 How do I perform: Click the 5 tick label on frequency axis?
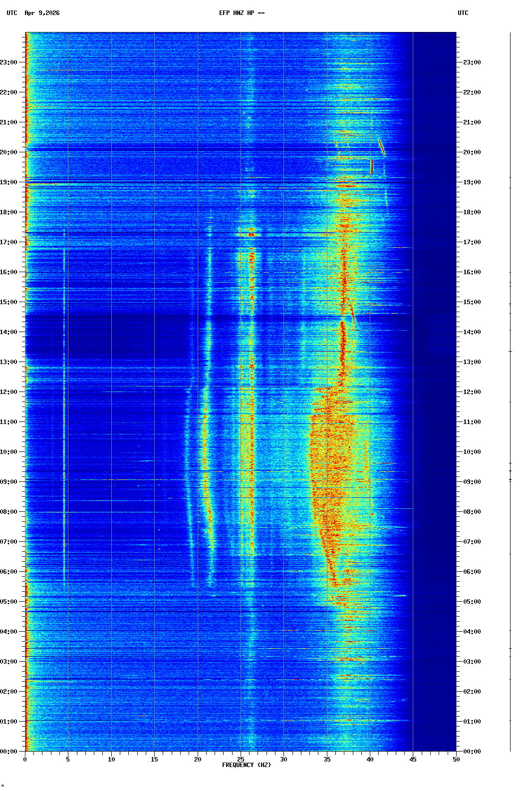click(68, 760)
